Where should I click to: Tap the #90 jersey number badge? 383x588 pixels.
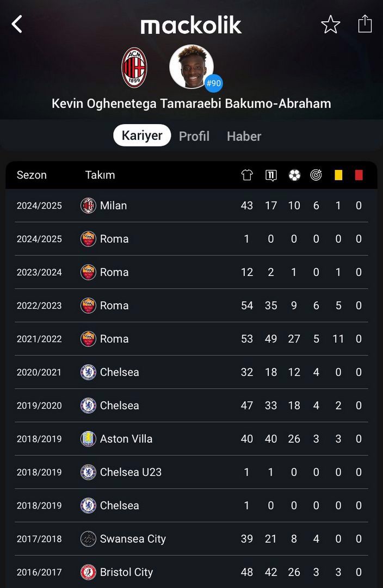coord(214,83)
